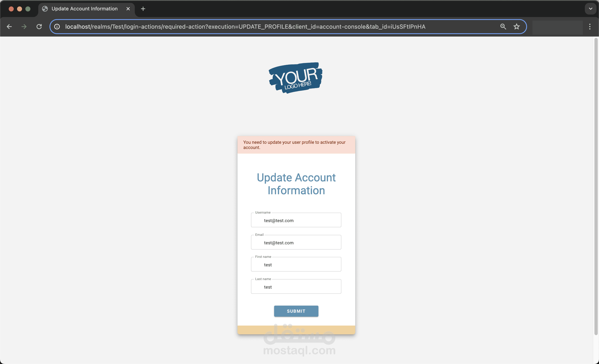Viewport: 599px width, 364px height.
Task: Click the browser back arrow
Action: pos(9,27)
